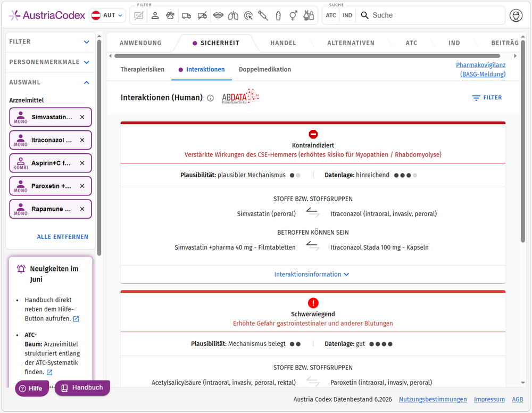Open the Doppelmedikation sub-tab

click(264, 70)
